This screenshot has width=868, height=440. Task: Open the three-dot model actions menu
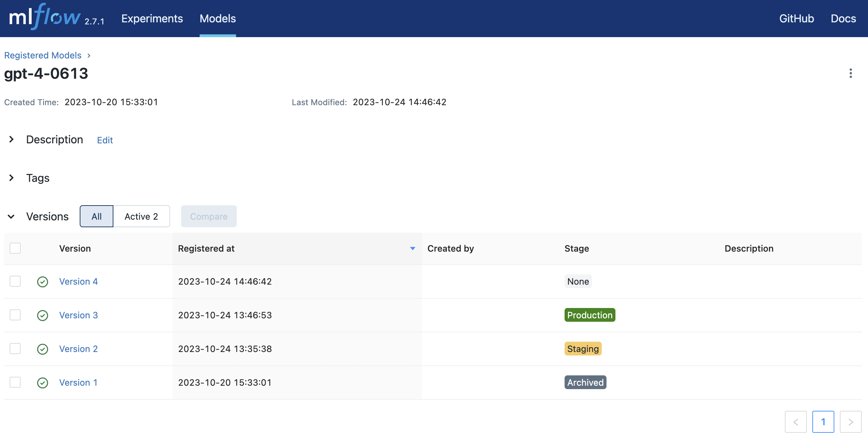850,73
